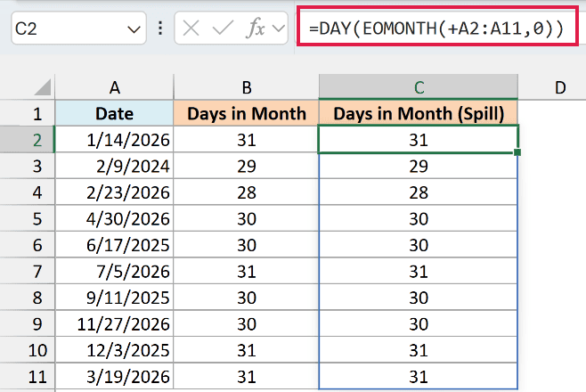Click the fill handle on cell C2
Viewport: 586px width, 392px height.
pyautogui.click(x=517, y=152)
